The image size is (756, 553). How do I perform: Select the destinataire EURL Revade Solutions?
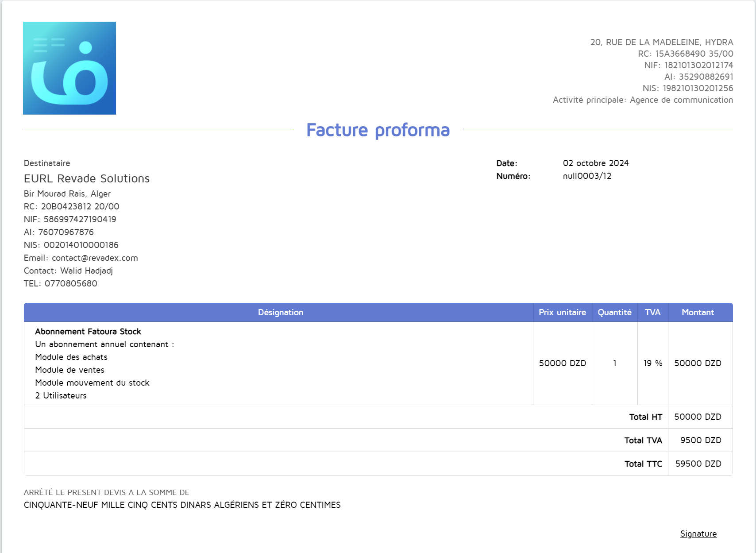(87, 178)
